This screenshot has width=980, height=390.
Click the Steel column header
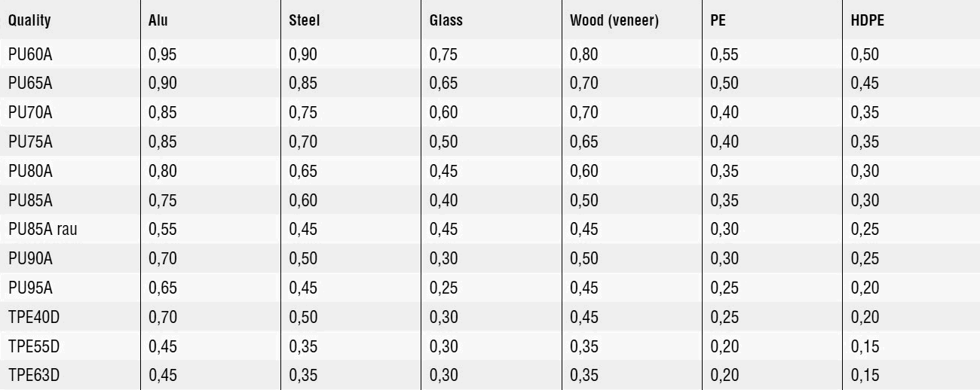[305, 21]
